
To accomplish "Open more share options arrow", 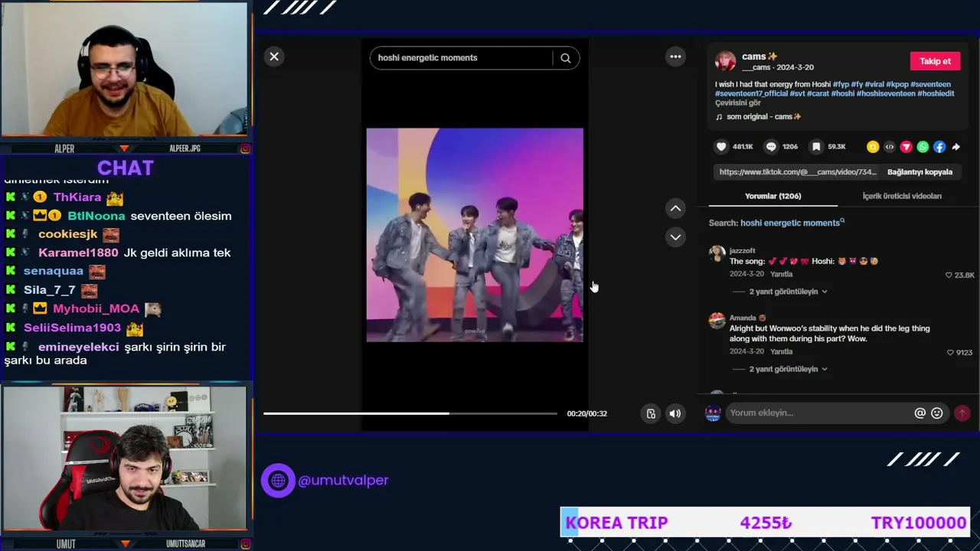I will coord(955,147).
